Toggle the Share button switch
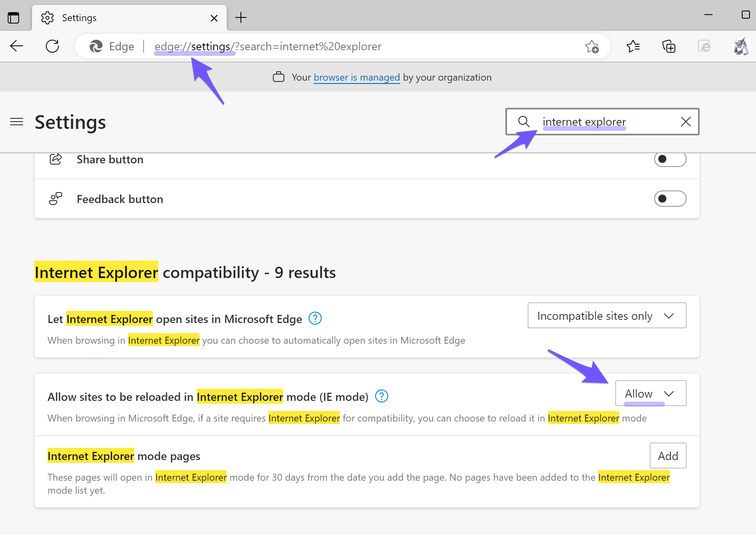This screenshot has width=756, height=535. 670,159
